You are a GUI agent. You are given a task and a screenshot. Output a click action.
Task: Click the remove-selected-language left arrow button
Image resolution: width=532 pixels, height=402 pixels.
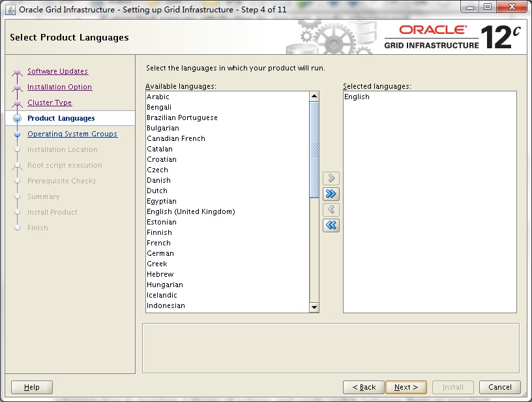(331, 209)
